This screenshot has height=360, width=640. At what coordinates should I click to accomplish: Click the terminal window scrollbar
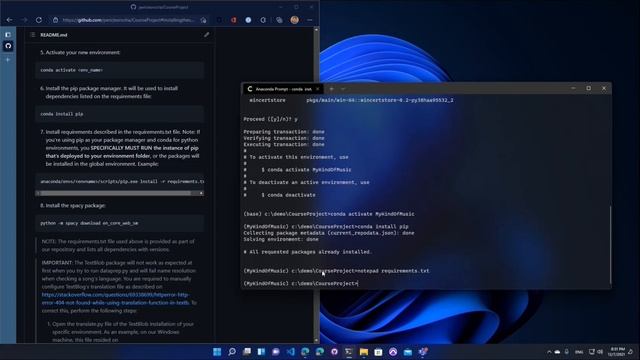coord(610,245)
